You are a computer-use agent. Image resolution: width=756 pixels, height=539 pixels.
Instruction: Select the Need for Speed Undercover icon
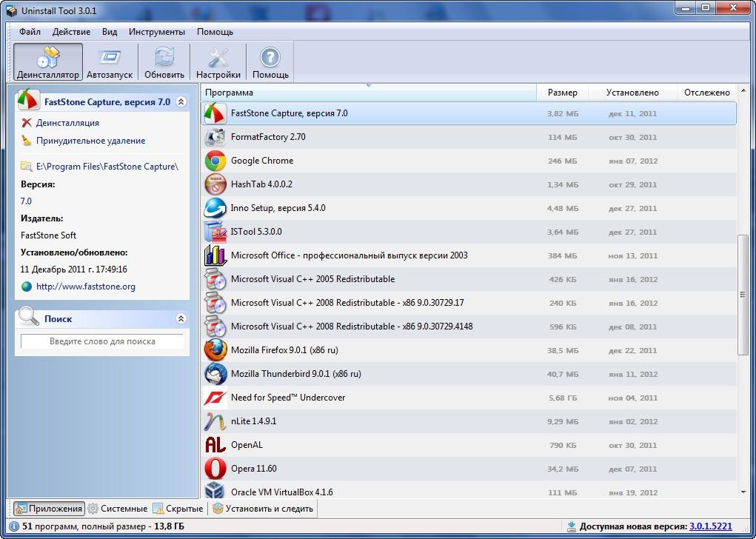point(215,398)
